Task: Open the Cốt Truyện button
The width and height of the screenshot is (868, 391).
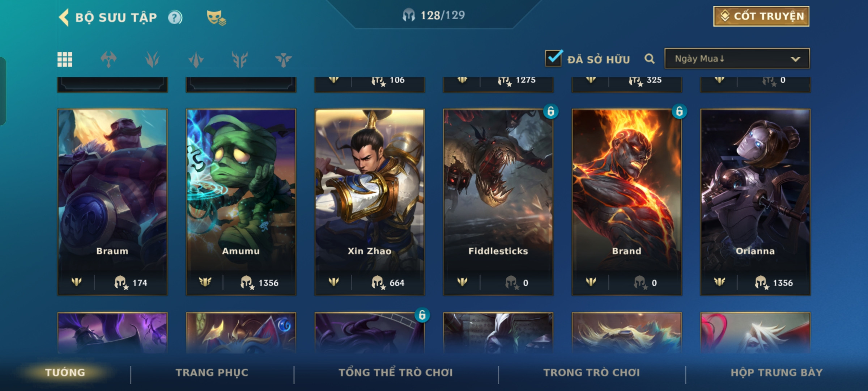Action: (761, 16)
